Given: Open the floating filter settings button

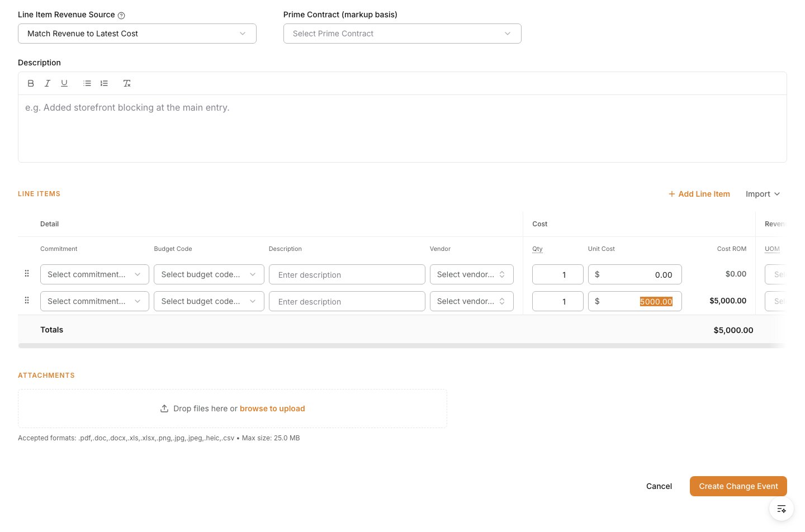Looking at the screenshot, I should click(782, 509).
